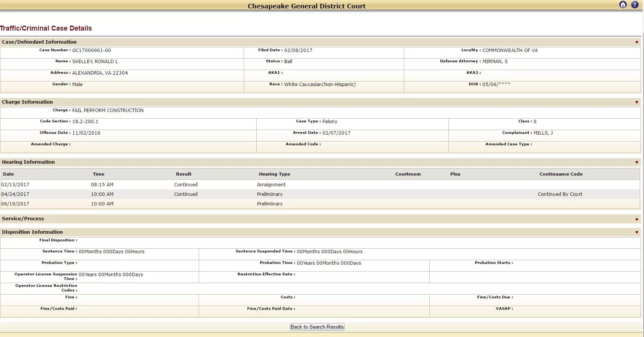644x337 pixels.
Task: Collapse the Case/Defendant Information section
Action: [x=637, y=42]
